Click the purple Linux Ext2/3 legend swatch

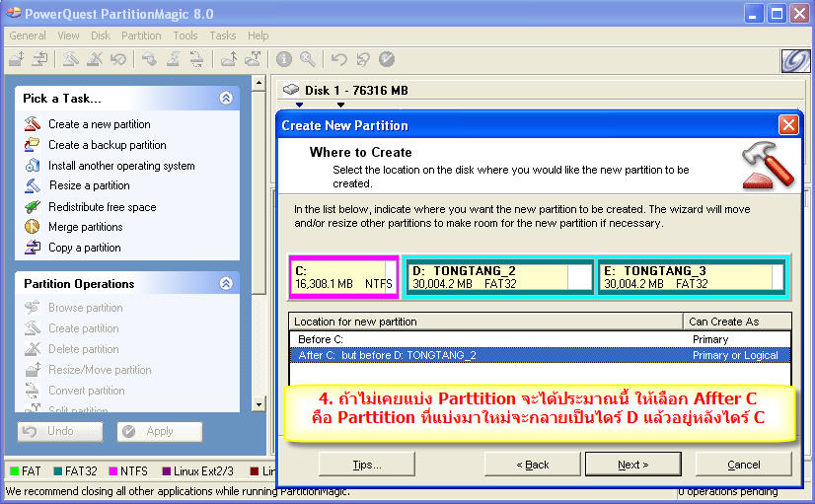tap(167, 471)
